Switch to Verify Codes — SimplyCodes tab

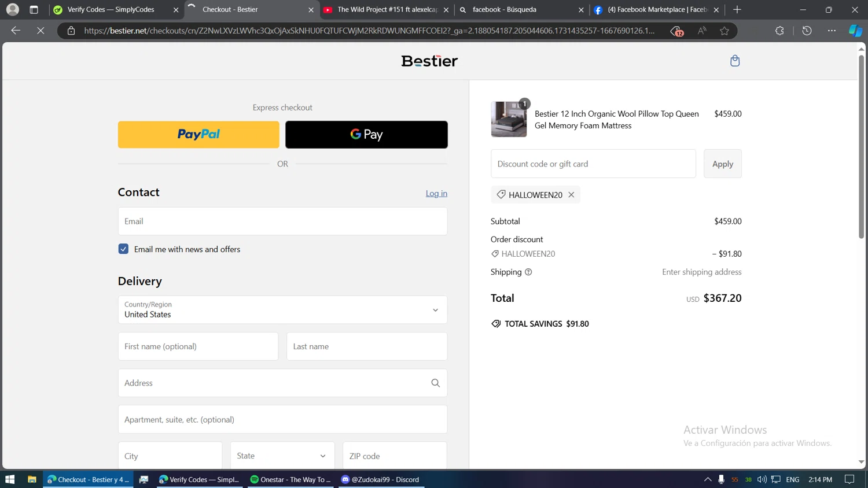click(116, 10)
